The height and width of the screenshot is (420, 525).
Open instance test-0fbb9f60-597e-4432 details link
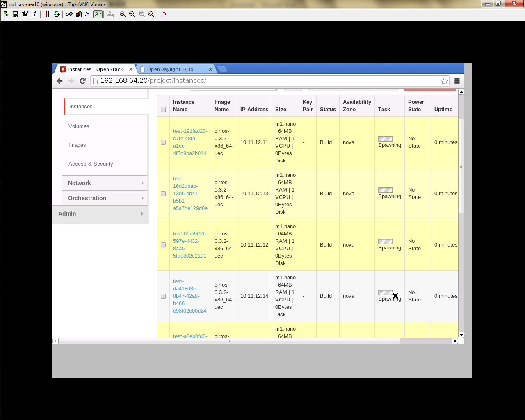pos(189,245)
